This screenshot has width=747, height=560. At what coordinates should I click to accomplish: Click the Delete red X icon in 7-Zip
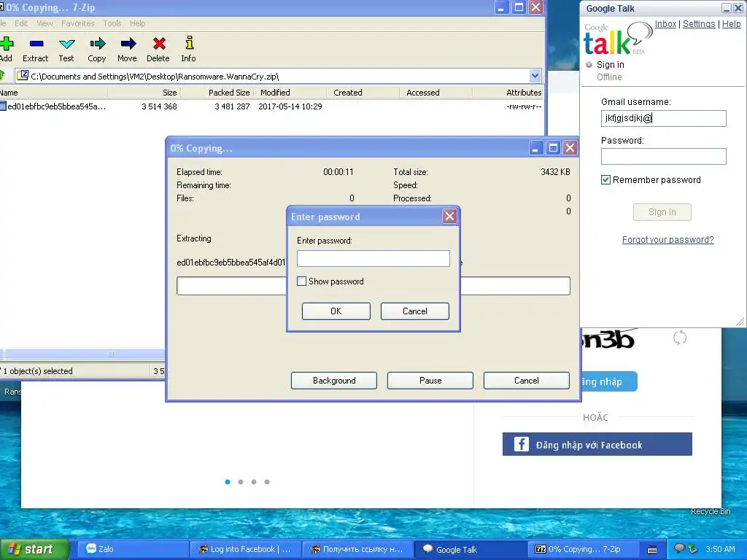[159, 44]
